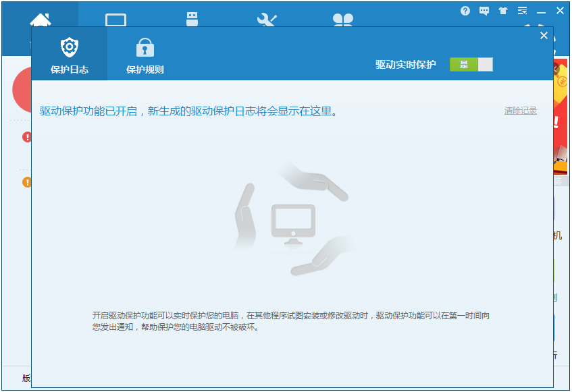Click the orange exclamation warning icon
Viewport: 572px width, 392px height.
click(26, 182)
